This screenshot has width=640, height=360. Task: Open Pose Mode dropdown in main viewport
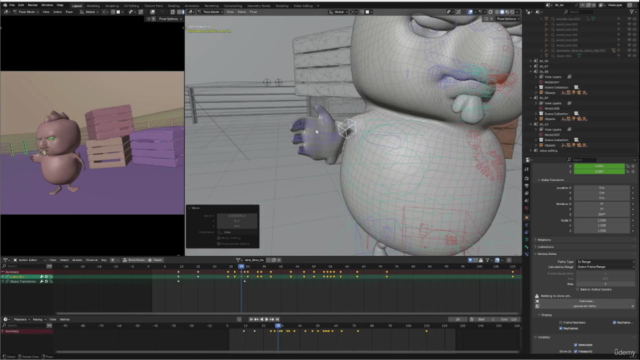point(211,12)
